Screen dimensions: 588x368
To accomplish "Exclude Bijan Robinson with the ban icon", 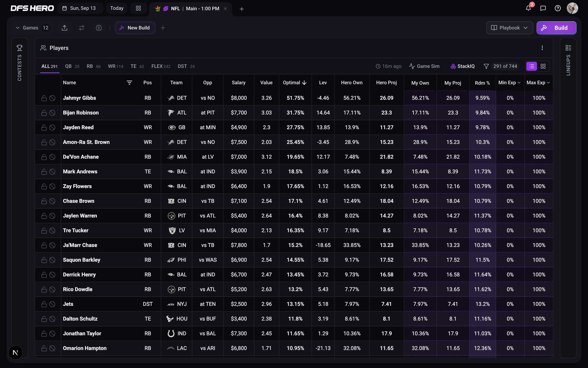I will 52,113.
